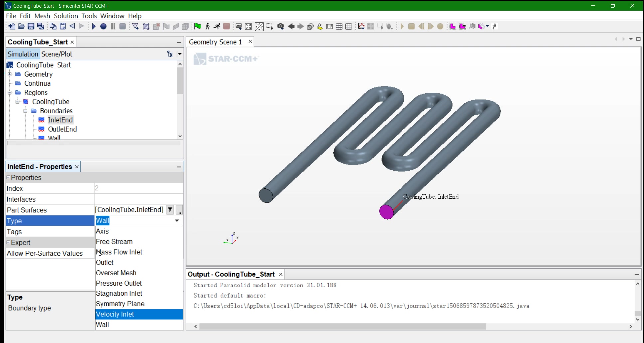Click the magenta InletEnd face in the scene
644x343 pixels.
pyautogui.click(x=386, y=212)
